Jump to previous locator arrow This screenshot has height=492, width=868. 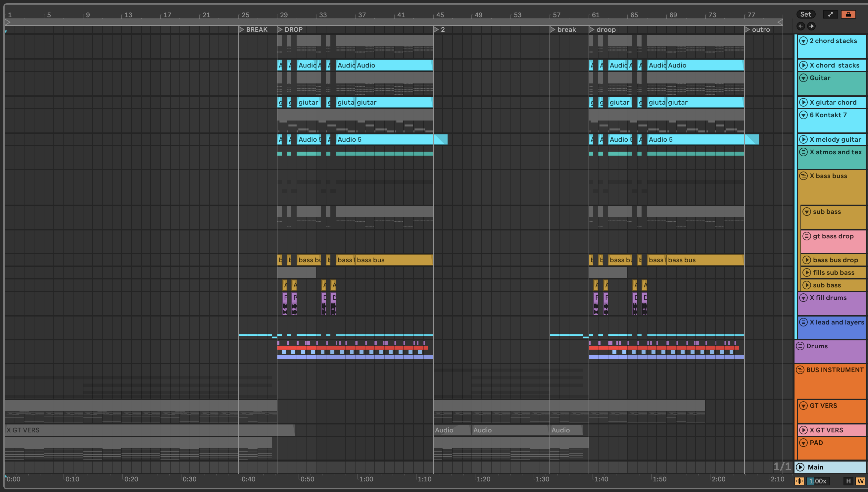[x=800, y=26]
